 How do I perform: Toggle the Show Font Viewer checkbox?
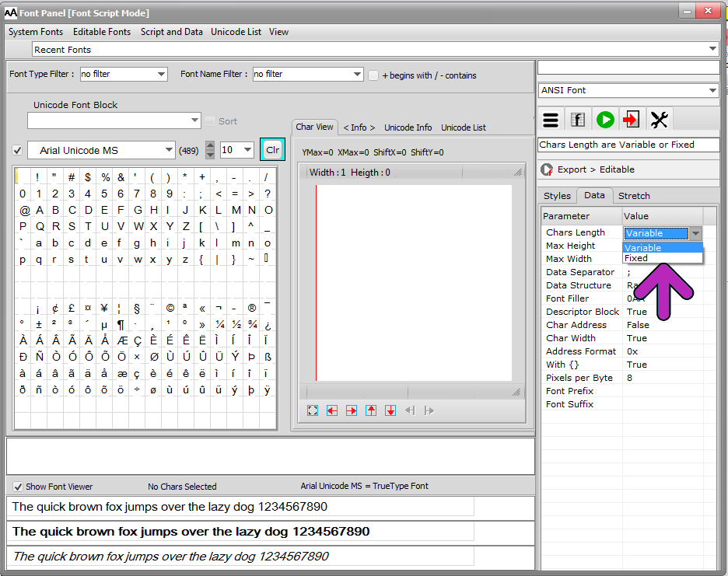(x=18, y=487)
